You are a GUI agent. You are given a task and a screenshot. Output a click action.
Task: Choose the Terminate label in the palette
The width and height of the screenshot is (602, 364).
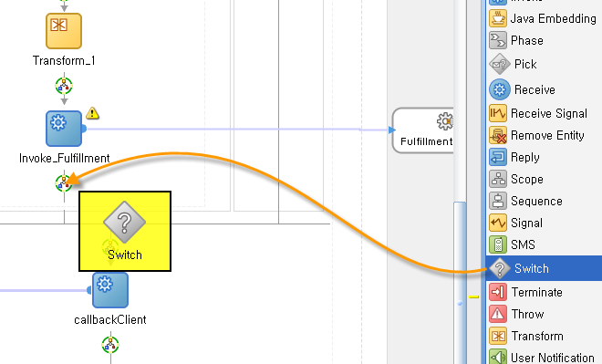[536, 292]
